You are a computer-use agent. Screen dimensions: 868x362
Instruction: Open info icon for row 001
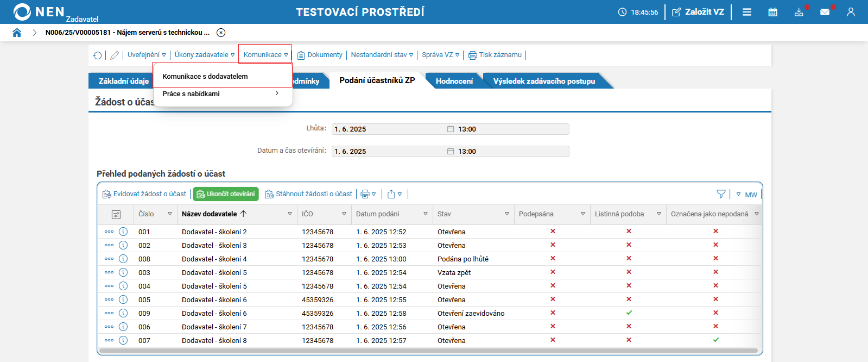click(123, 232)
